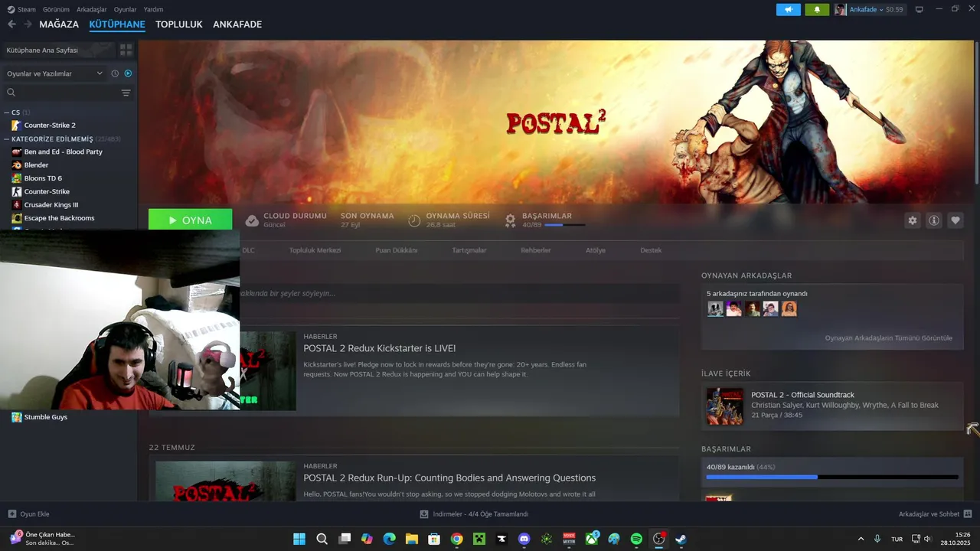Open the POSTAL 2 soundtrack cover thumbnail
Viewport: 980px width, 551px height.
(724, 406)
